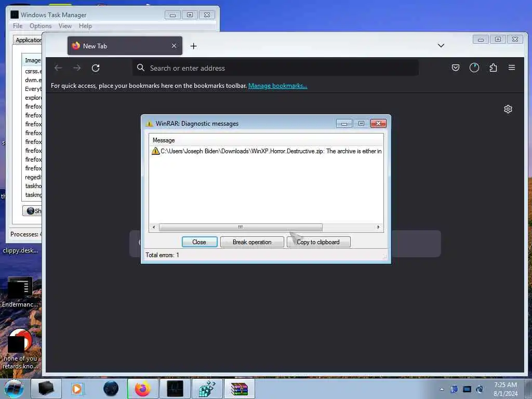Open black box app in taskbar
Viewport: 532px width, 399px height.
pyautogui.click(x=46, y=389)
